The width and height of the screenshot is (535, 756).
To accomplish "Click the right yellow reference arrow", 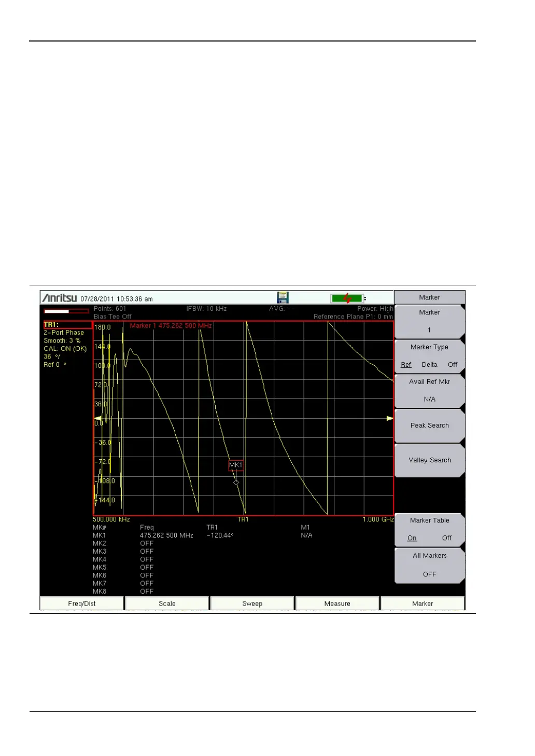I will [x=389, y=418].
